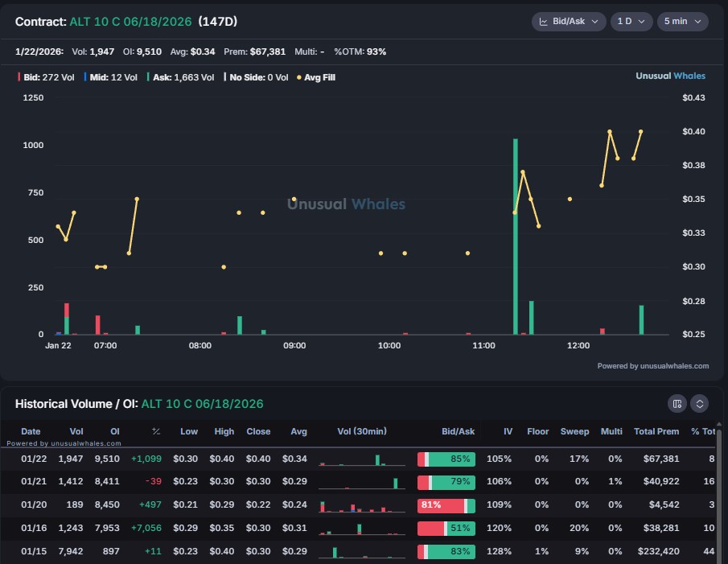The image size is (728, 564).
Task: Open the Bid/Ask chart mode dropdown
Action: (x=569, y=22)
